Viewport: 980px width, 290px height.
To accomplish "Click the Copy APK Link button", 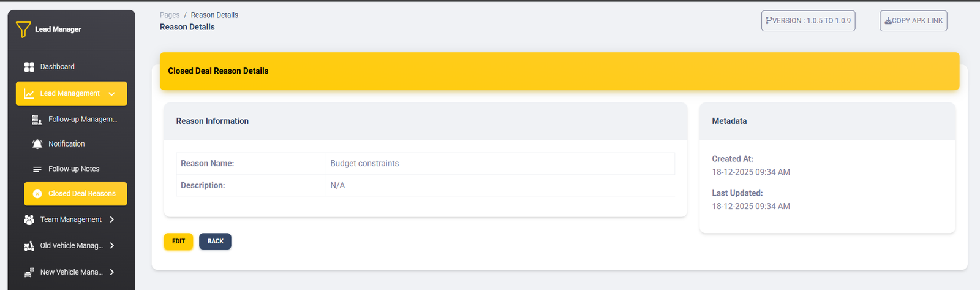I will click(913, 21).
